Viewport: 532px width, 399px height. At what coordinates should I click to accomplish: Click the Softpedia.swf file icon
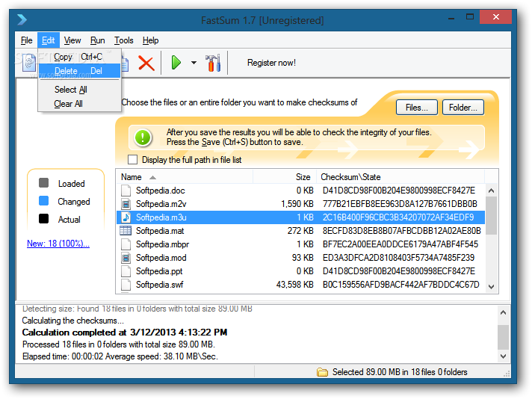click(126, 285)
